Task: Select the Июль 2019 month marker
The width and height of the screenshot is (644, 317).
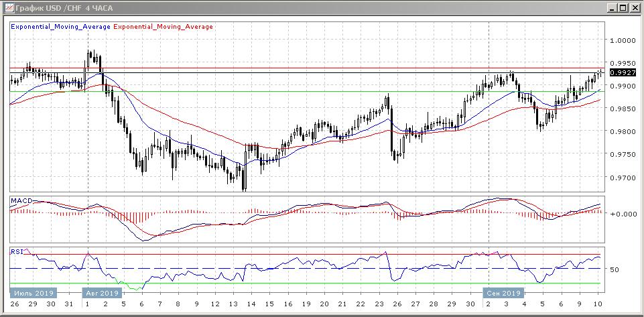Action: click(x=34, y=293)
